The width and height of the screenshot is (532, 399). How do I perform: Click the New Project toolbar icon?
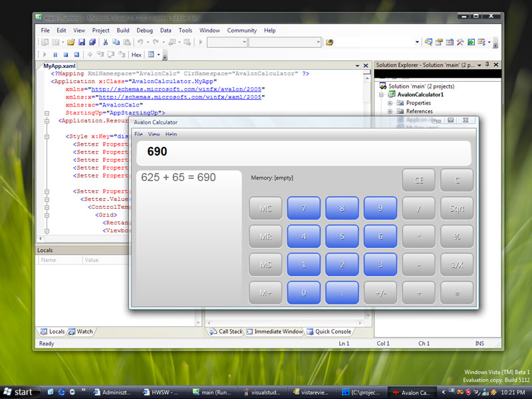(x=45, y=42)
